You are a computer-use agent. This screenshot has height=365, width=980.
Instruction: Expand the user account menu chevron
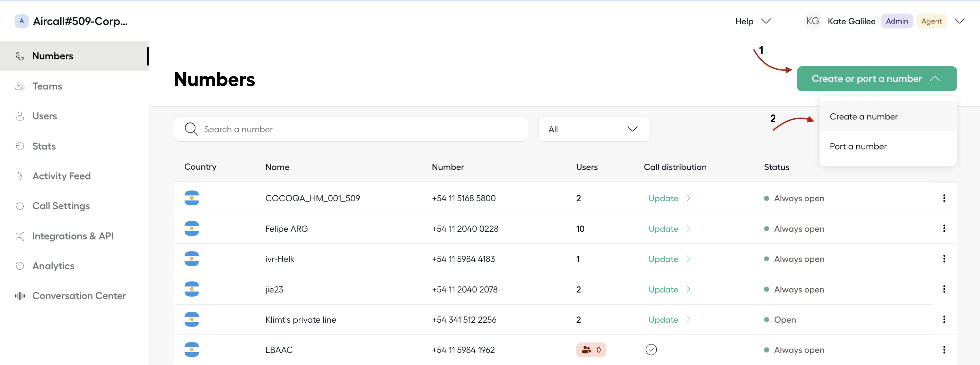[960, 21]
